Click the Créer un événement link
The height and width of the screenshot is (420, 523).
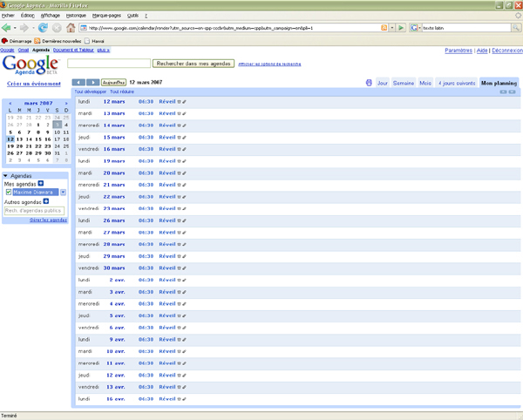(x=34, y=84)
